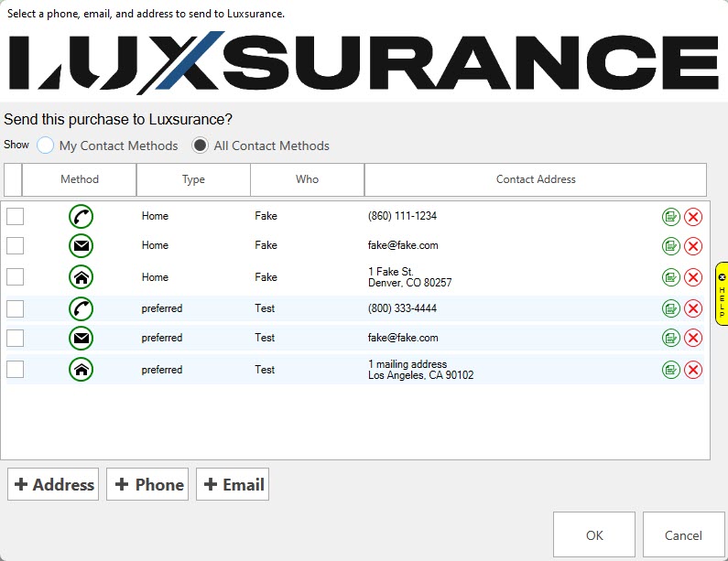Add a new Address

53,485
